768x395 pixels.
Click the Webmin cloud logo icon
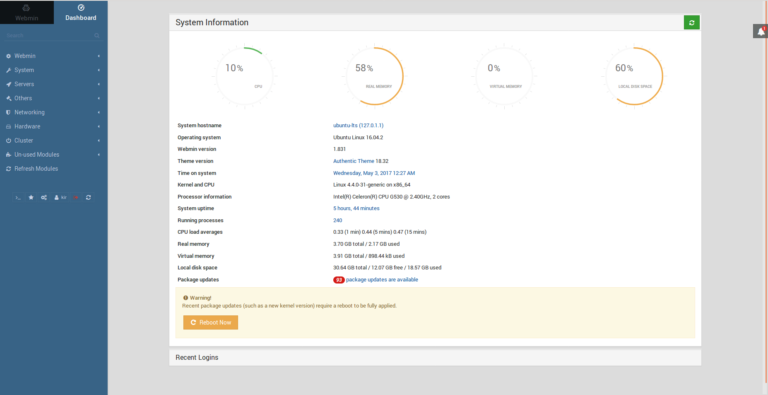[26, 8]
